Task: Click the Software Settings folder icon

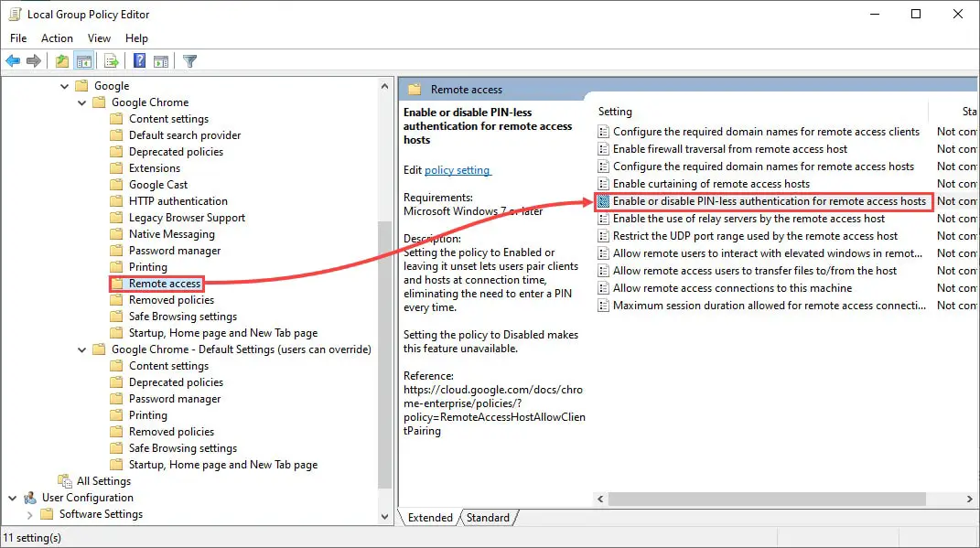Action: point(47,513)
